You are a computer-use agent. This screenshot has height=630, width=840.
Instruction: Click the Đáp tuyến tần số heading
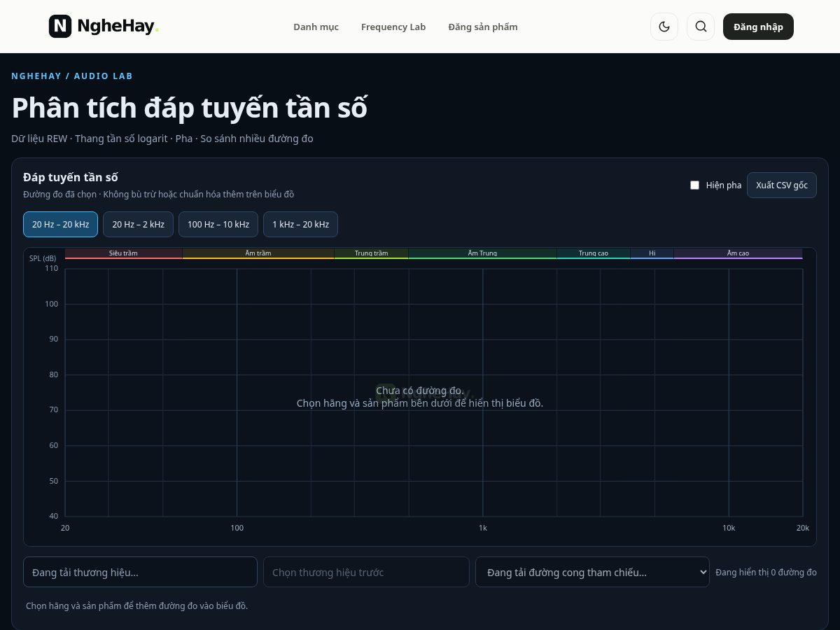coord(71,177)
